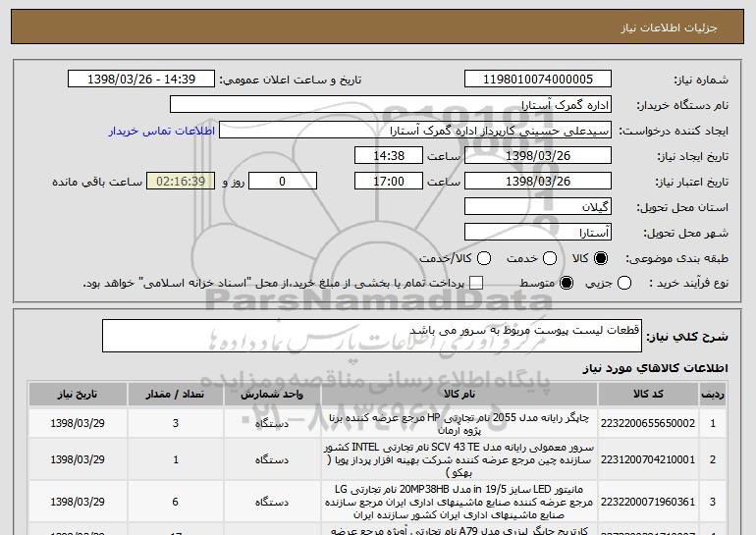Click the remaining days field showing 0

283,182
